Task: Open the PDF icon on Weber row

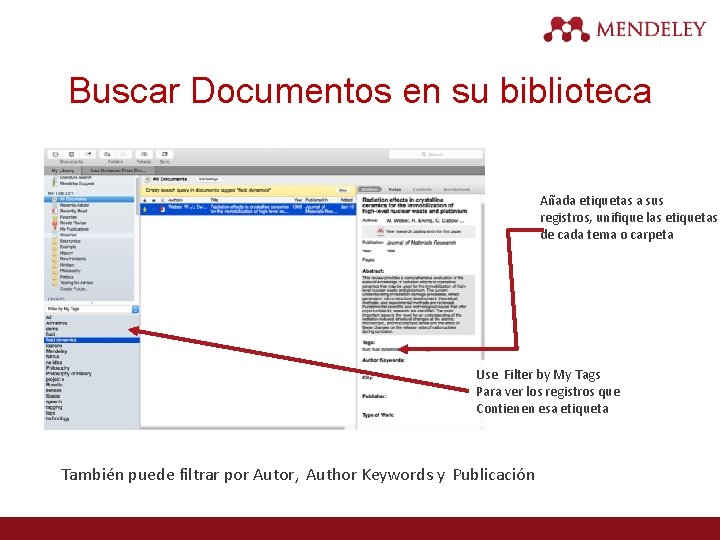Action: tap(162, 209)
